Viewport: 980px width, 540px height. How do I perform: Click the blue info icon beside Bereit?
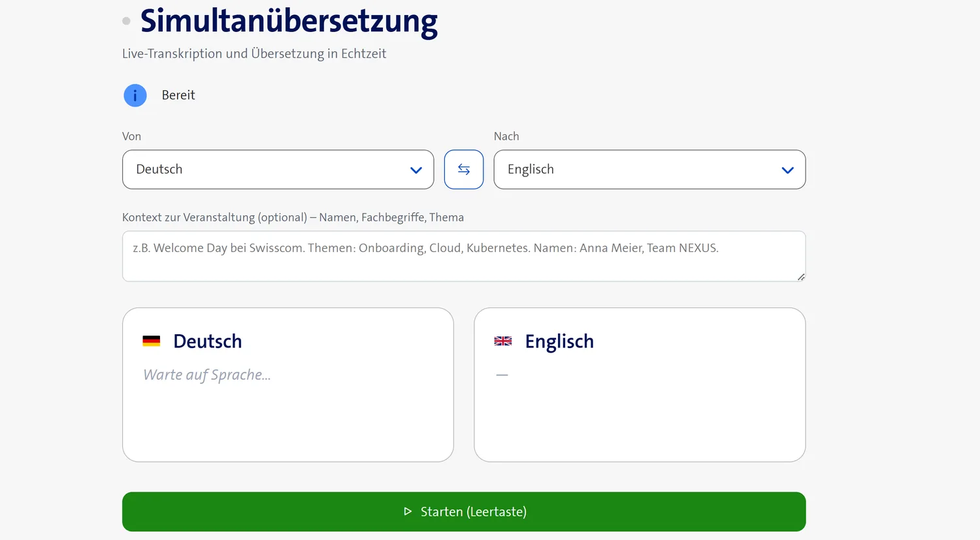[135, 95]
